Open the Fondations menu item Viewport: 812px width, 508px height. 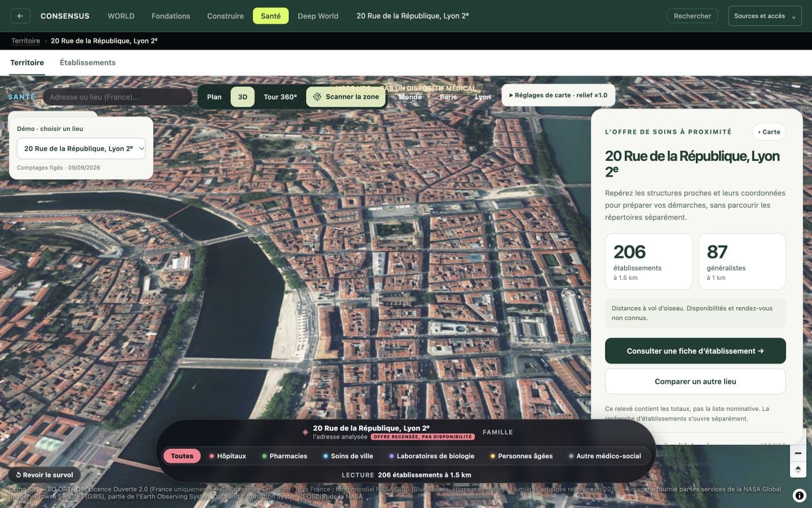click(x=171, y=16)
